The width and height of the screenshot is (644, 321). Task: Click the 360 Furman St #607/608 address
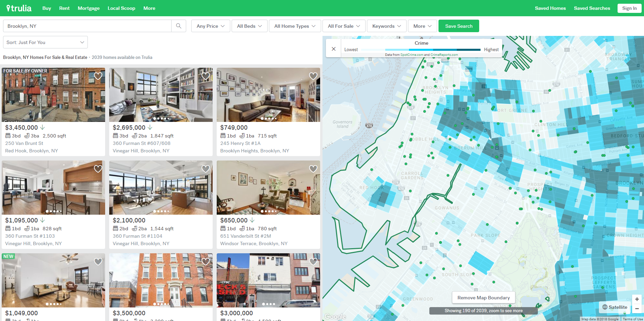141,143
